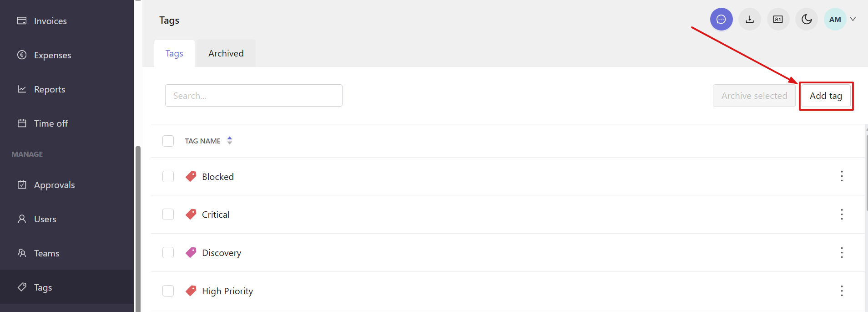Image resolution: width=868 pixels, height=312 pixels.
Task: Select the Tags tab
Action: (174, 53)
